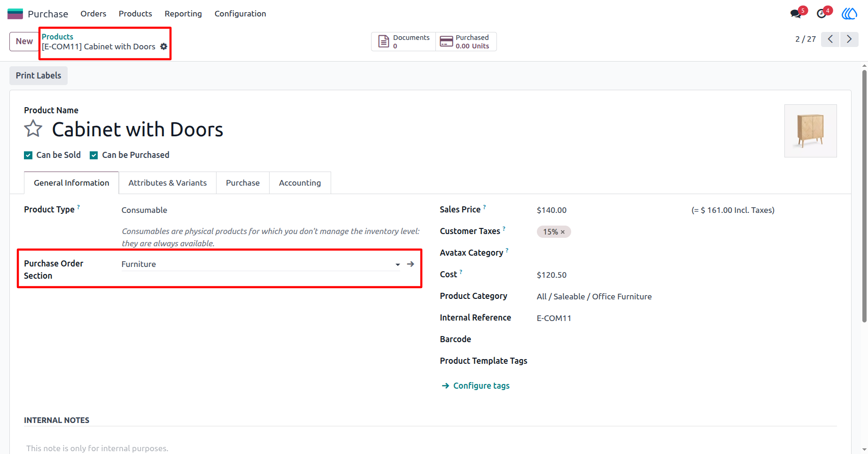Follow the Products breadcrumb link
The width and height of the screenshot is (868, 454).
click(x=57, y=37)
